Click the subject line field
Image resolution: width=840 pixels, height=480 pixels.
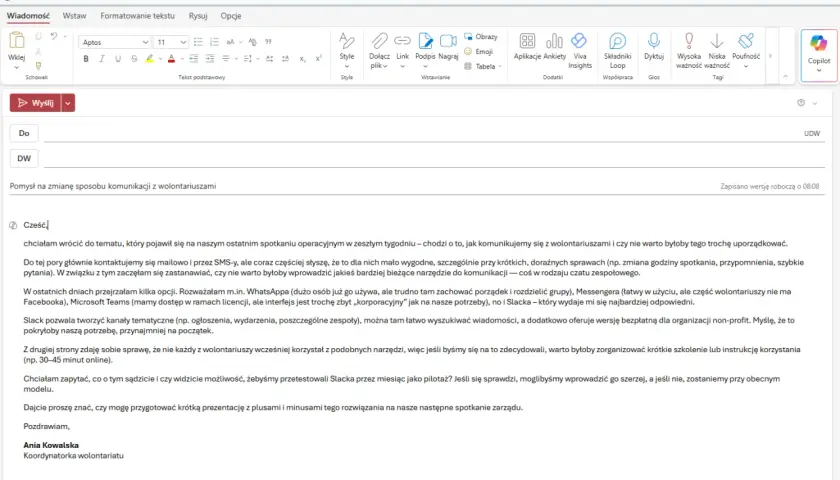(363, 186)
